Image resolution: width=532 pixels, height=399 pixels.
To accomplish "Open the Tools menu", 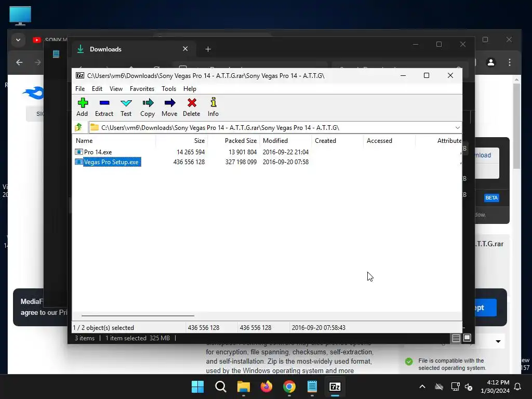I will [169, 88].
